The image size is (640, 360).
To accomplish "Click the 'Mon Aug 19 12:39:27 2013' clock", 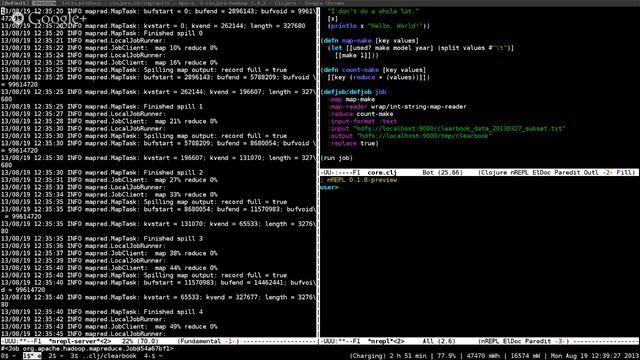I will click(595, 356).
